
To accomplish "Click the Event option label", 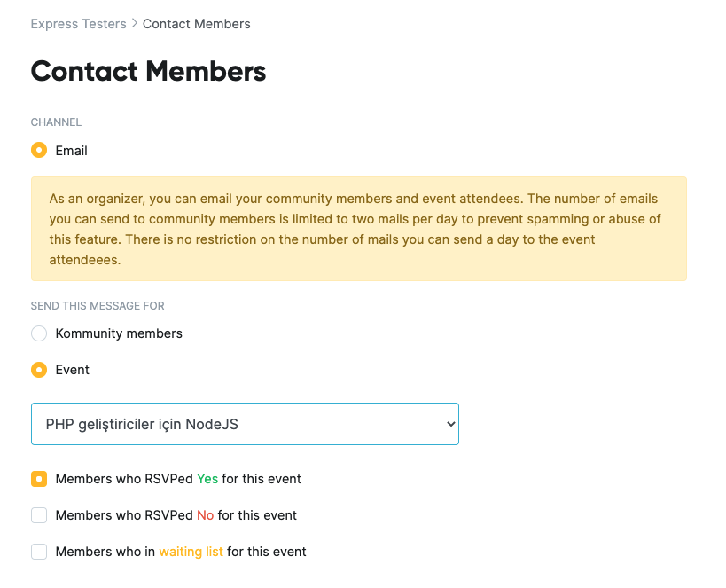I will [x=72, y=370].
